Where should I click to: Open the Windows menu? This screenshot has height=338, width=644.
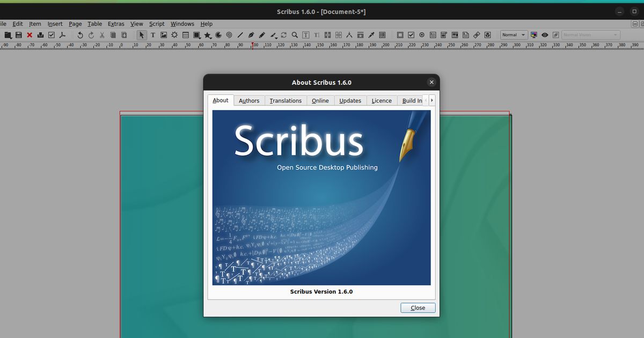pyautogui.click(x=182, y=24)
